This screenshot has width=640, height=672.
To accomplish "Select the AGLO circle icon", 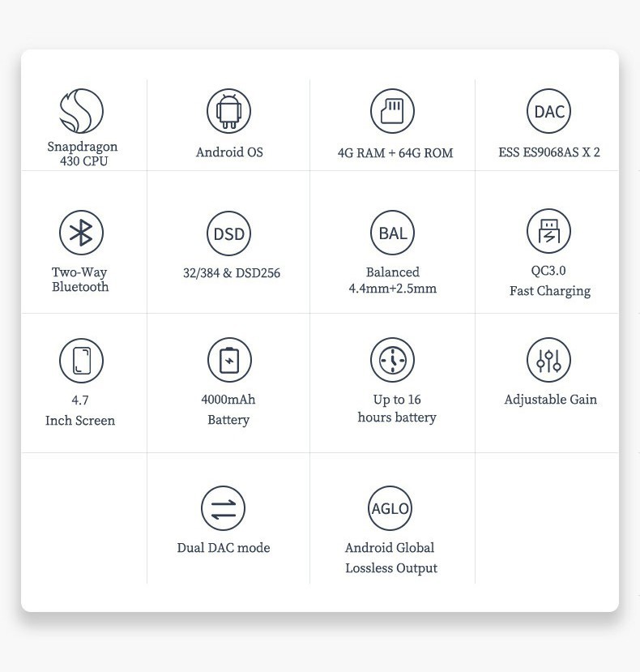I will 390,509.
